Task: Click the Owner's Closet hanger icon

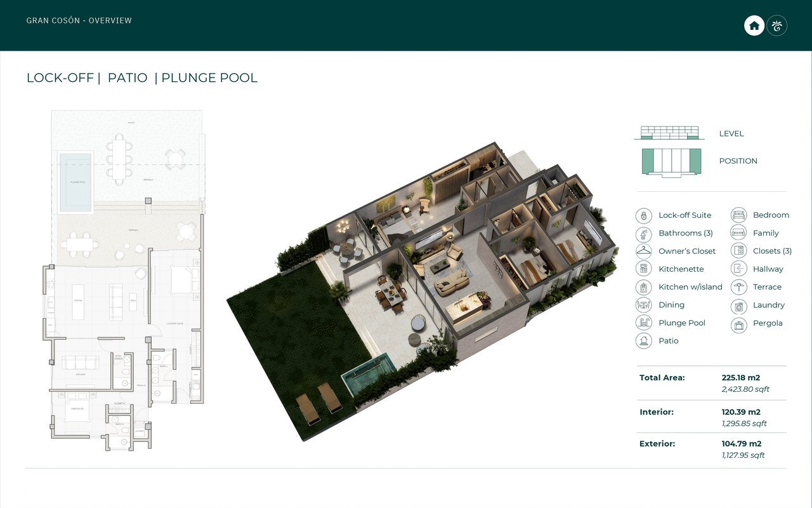Action: pos(644,251)
